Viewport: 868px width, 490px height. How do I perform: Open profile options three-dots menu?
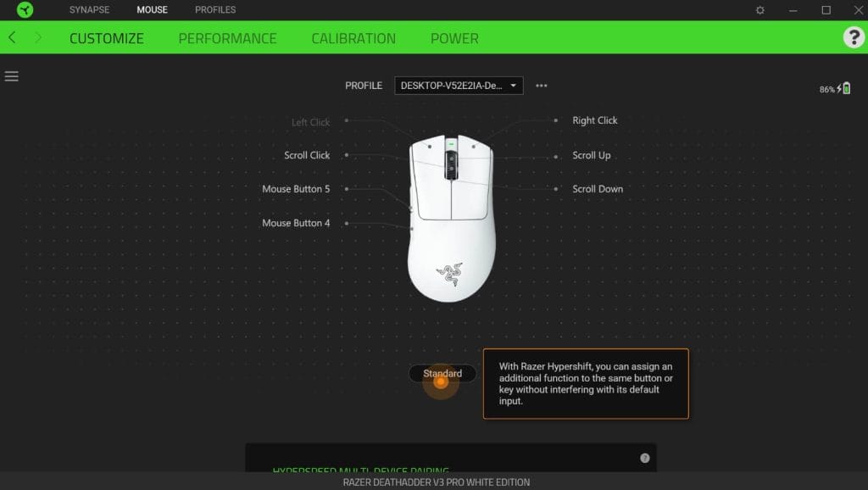tap(542, 86)
